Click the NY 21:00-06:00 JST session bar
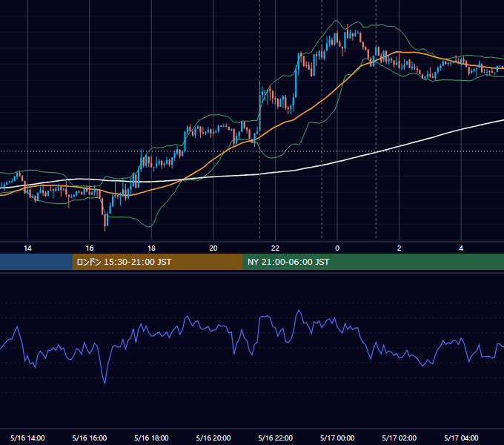504x445 pixels. [x=373, y=262]
